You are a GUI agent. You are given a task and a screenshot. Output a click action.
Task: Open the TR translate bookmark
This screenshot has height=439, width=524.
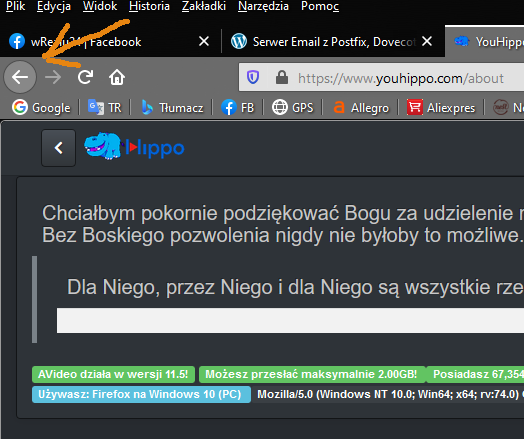[105, 108]
